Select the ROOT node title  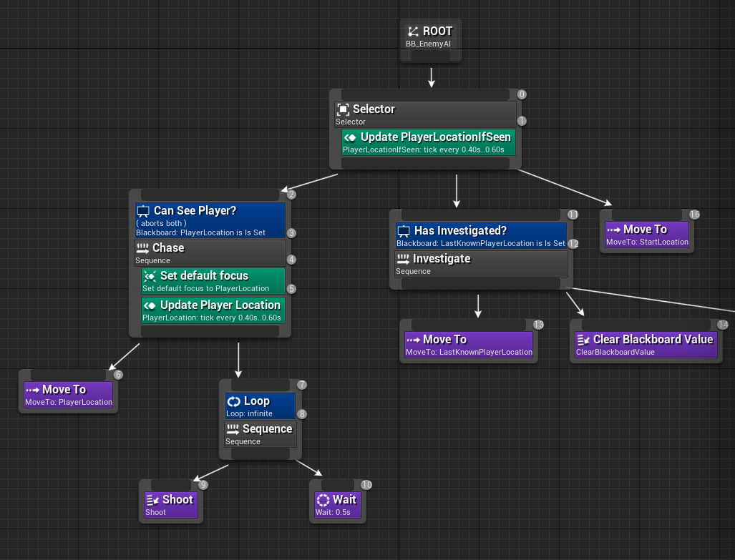point(438,31)
